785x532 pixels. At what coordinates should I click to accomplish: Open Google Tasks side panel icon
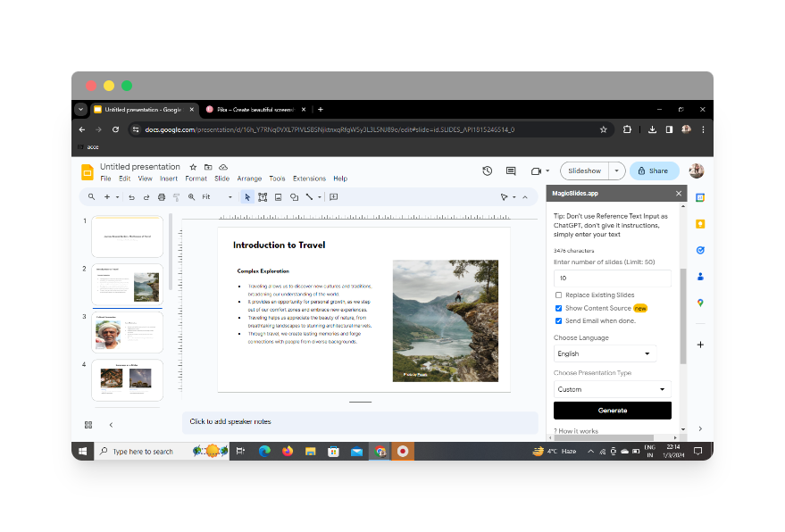(700, 250)
